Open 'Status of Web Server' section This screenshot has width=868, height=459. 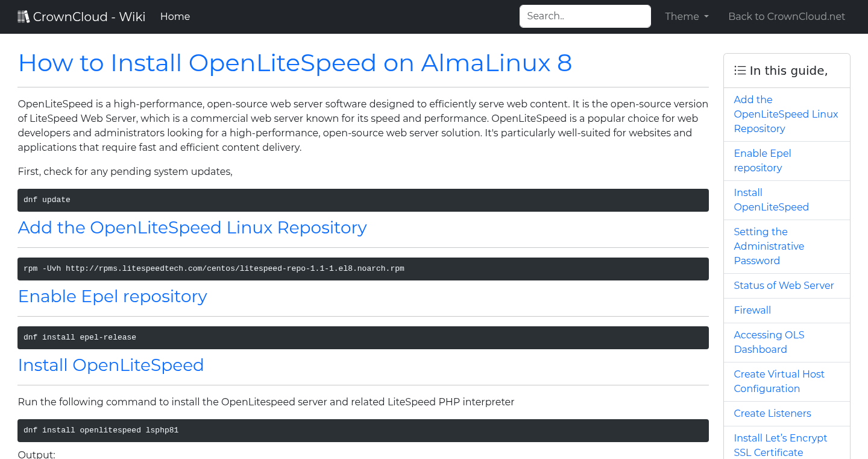(x=784, y=285)
